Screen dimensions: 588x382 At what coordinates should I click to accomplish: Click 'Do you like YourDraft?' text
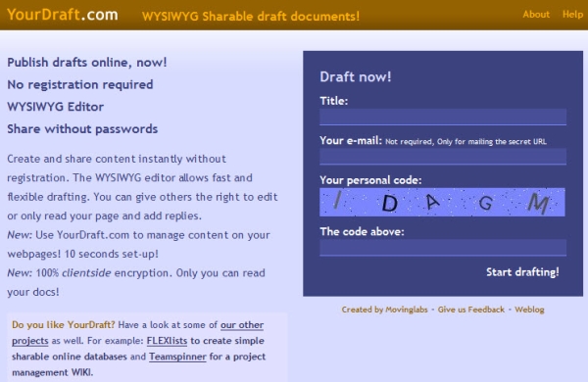click(64, 324)
